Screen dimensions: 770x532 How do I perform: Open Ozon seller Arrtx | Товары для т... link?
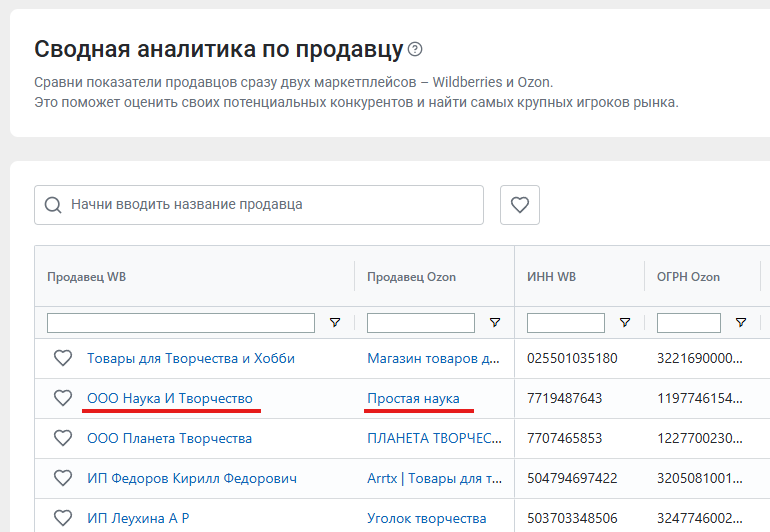click(x=435, y=478)
